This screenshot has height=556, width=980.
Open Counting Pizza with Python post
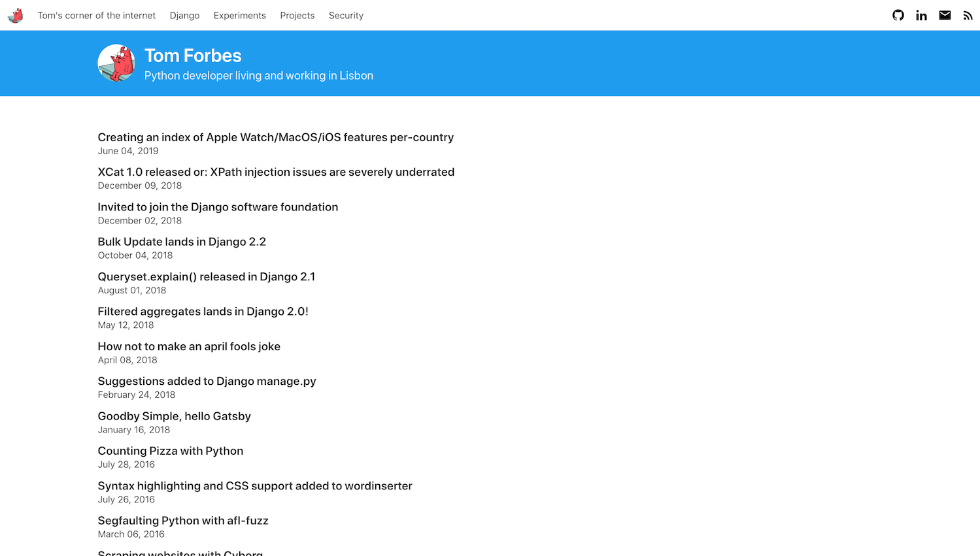point(171,451)
